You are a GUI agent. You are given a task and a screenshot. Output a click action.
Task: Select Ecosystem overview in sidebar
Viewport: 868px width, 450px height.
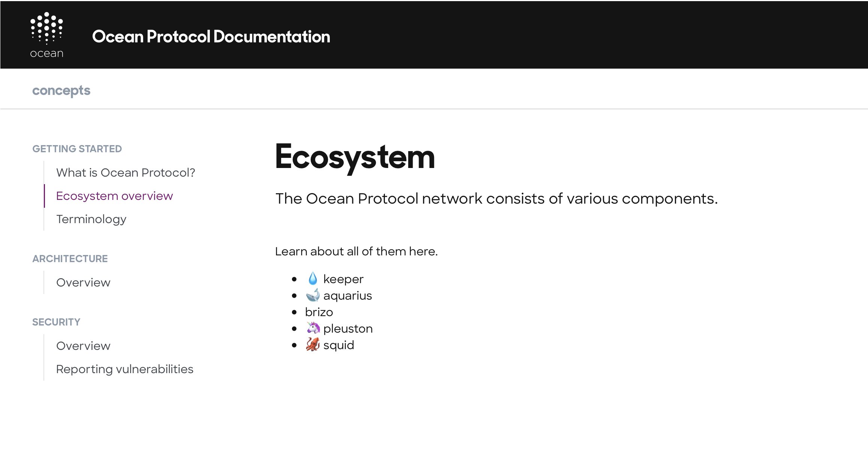pos(114,196)
